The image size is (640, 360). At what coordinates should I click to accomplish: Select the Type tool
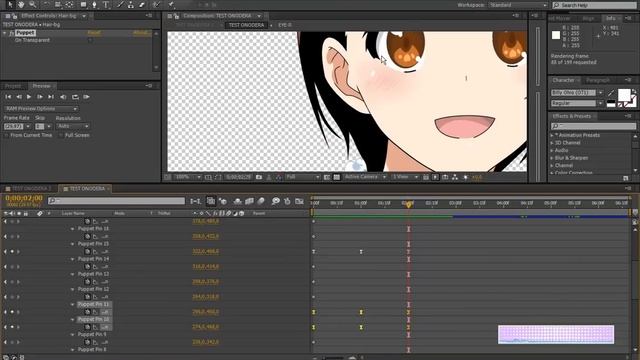pyautogui.click(x=106, y=4)
